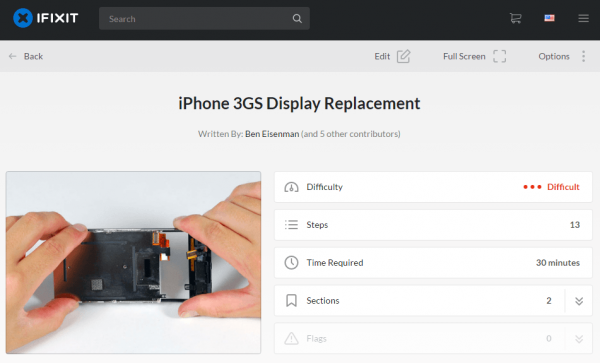The width and height of the screenshot is (600, 363).
Task: Click the search magnifier icon
Action: (x=297, y=18)
